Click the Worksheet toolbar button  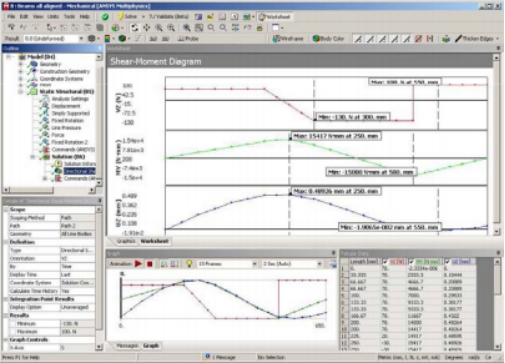click(x=274, y=17)
